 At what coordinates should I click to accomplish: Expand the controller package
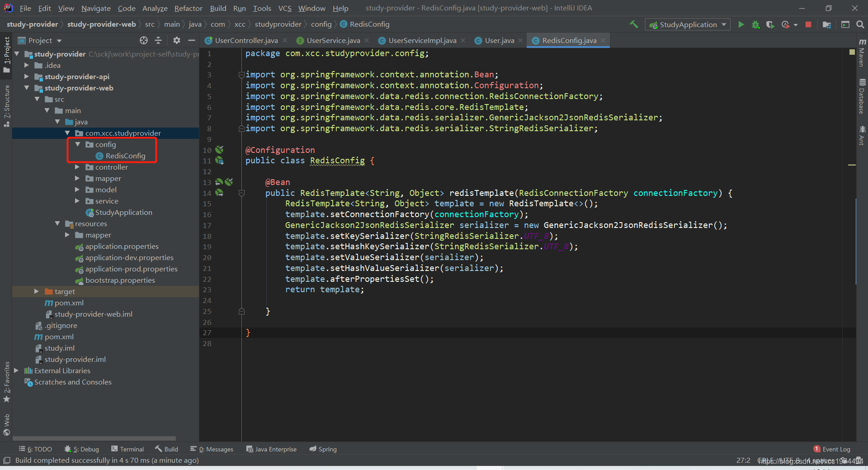[77, 167]
